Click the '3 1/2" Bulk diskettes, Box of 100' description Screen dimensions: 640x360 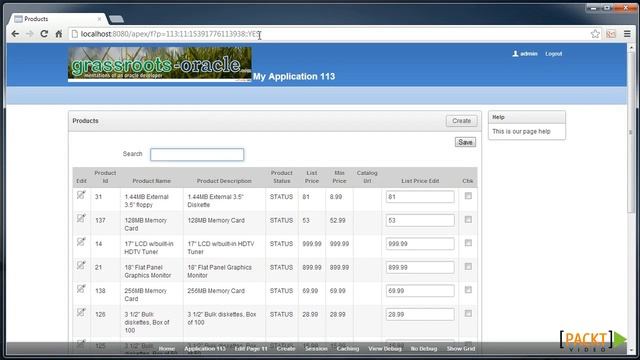pyautogui.click(x=222, y=318)
